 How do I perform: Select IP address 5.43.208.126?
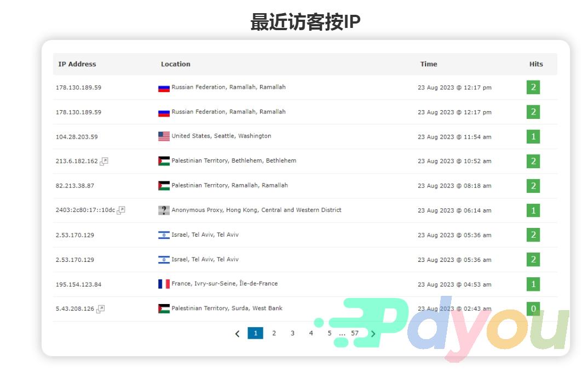[x=75, y=309]
